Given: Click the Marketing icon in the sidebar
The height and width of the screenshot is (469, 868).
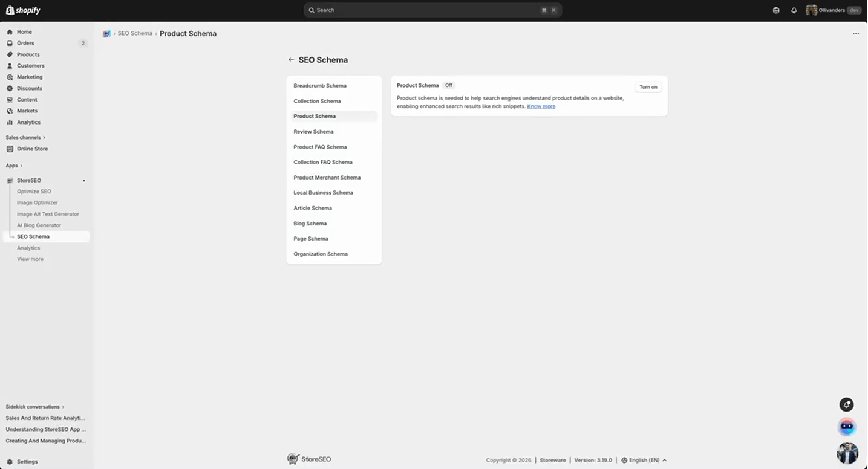Looking at the screenshot, I should 8,77.
